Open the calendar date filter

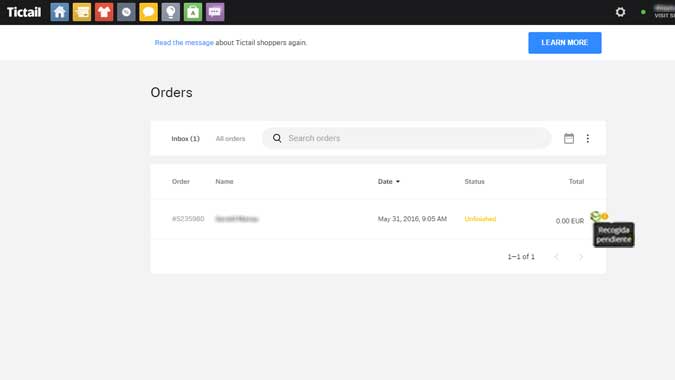click(569, 138)
